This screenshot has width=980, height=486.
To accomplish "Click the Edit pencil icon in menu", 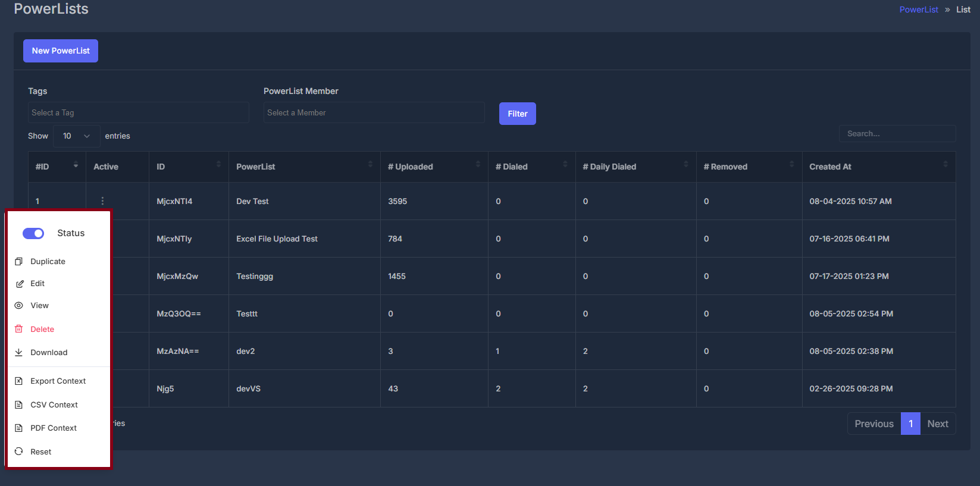I will (19, 284).
